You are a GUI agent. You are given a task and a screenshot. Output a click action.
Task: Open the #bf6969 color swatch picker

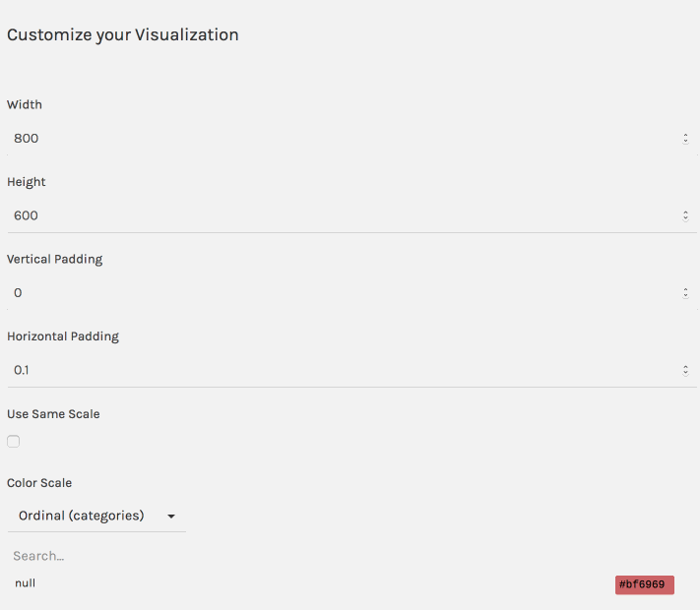tap(645, 584)
